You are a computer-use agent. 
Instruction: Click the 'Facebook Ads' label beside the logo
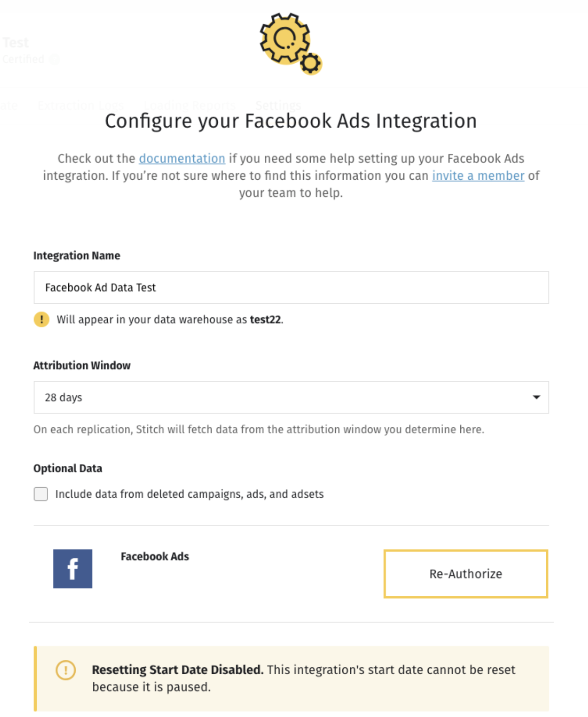[155, 556]
